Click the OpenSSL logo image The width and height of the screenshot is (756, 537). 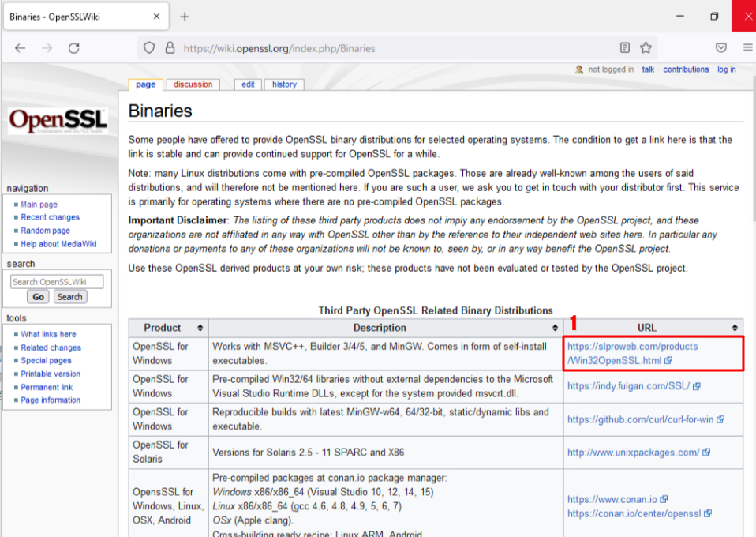tap(58, 121)
